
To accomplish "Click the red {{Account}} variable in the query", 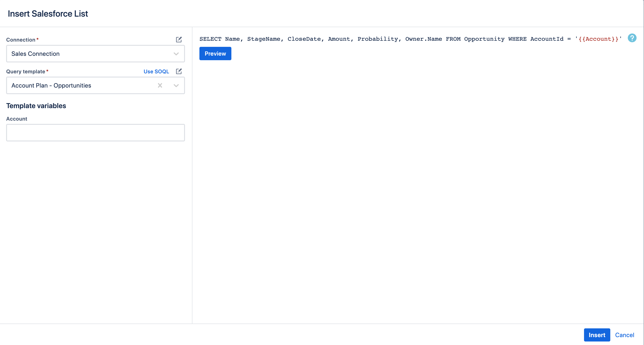I will click(x=598, y=39).
